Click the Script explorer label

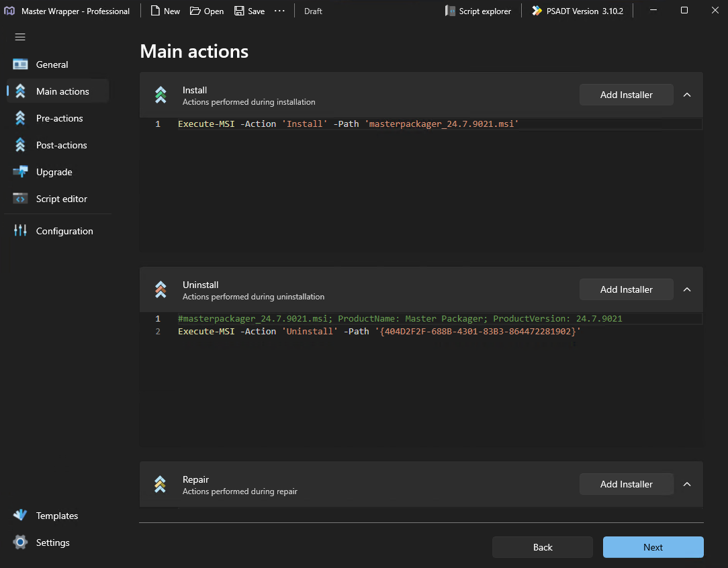(x=485, y=11)
